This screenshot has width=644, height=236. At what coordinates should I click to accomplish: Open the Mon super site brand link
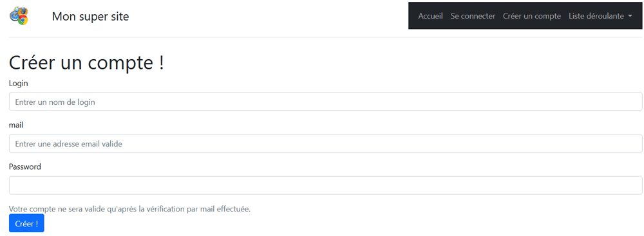click(90, 17)
